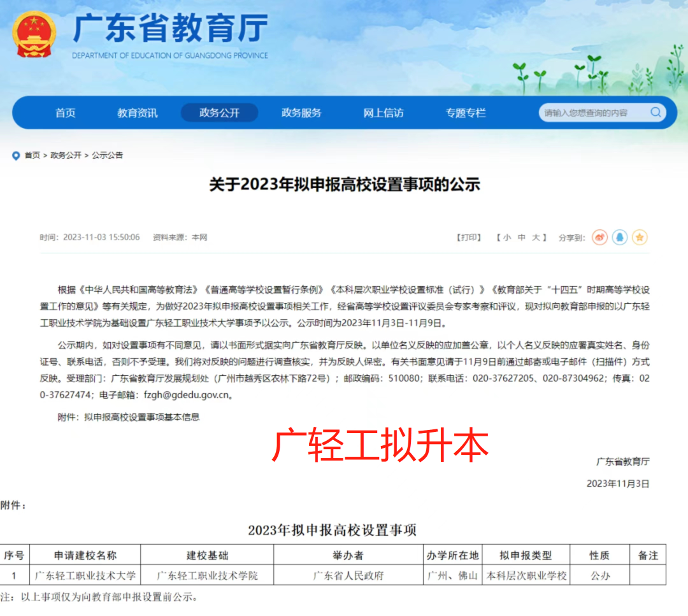Open the 专题专栏 section
688x616 pixels.
[464, 112]
